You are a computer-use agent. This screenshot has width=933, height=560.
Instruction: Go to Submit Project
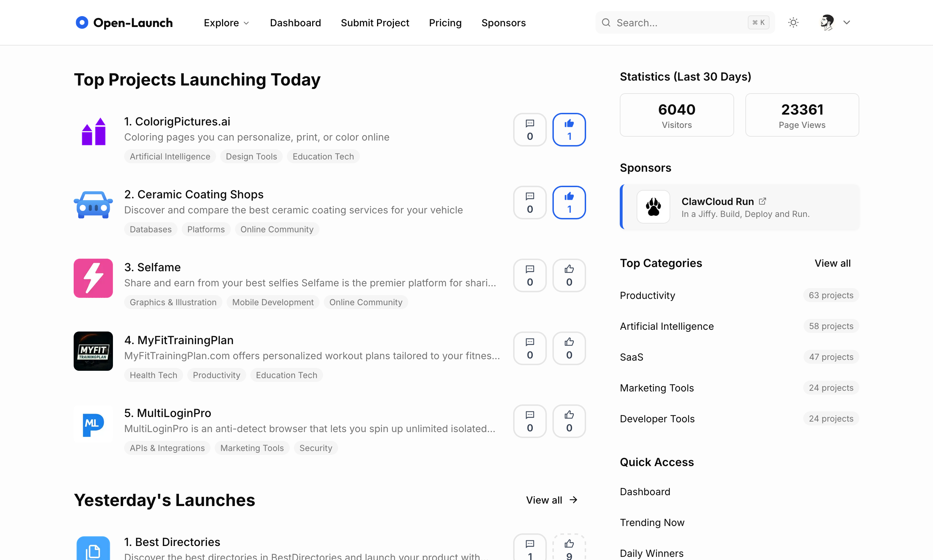point(375,23)
